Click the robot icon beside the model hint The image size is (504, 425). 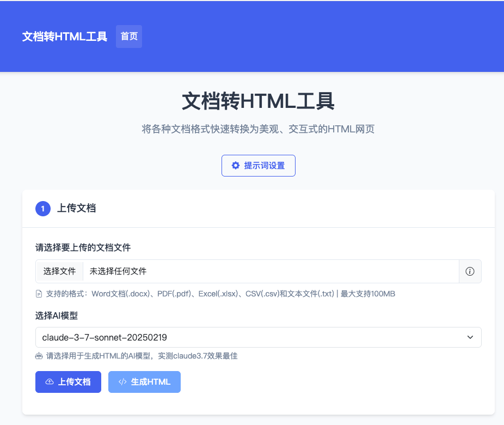pyautogui.click(x=39, y=356)
